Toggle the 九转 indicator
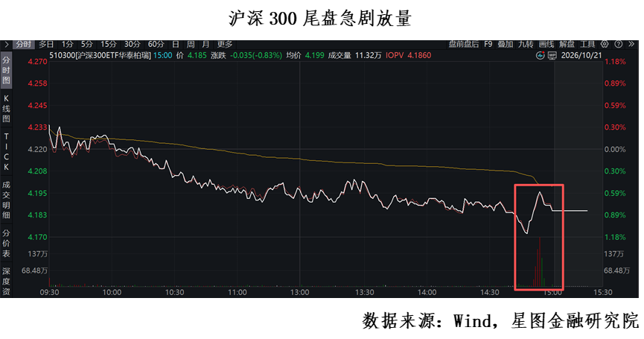The image size is (644, 339). (x=526, y=44)
